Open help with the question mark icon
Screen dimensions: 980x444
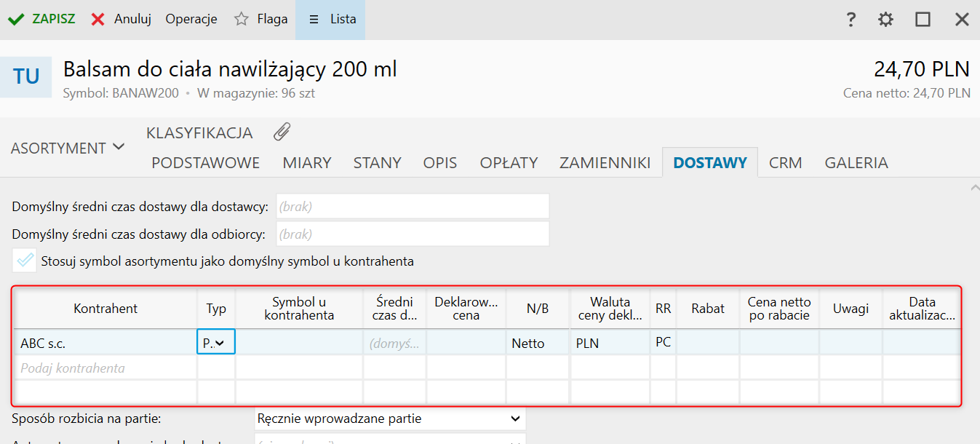point(850,20)
